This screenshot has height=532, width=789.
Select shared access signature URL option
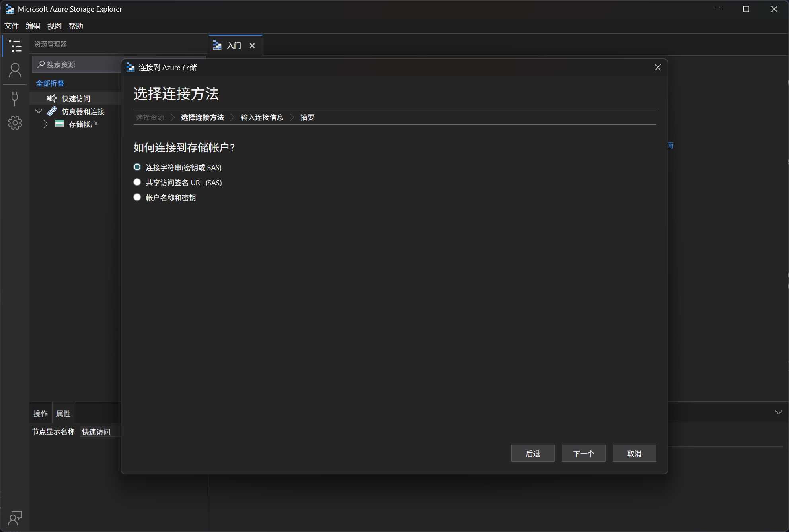[x=137, y=183]
